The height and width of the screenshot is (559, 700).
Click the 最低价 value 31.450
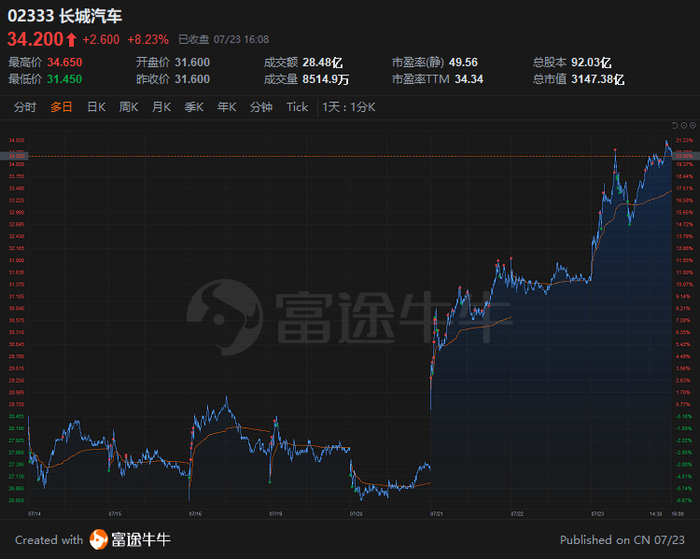pyautogui.click(x=65, y=79)
